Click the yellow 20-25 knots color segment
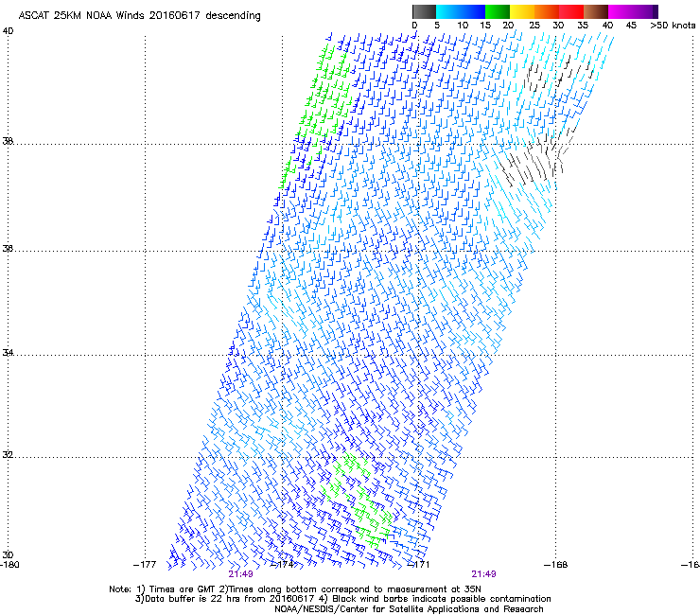 [522, 11]
